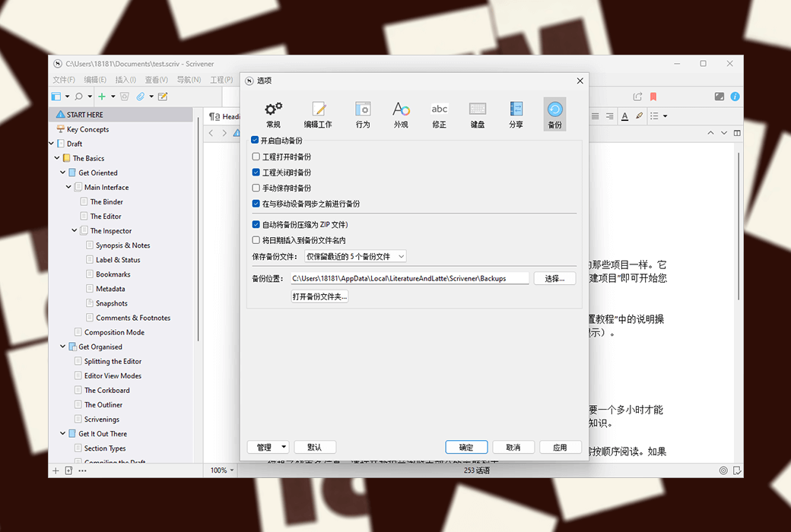Image resolution: width=791 pixels, height=532 pixels.
Task: Open the 导航(N) menu
Action: (x=189, y=80)
